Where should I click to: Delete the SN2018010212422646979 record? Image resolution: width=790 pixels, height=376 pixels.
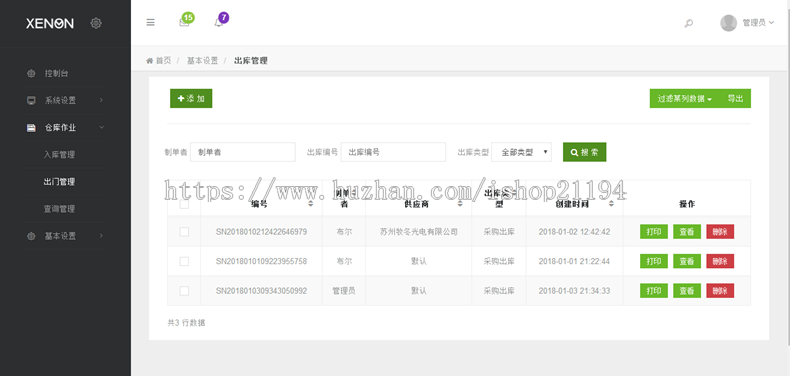point(720,232)
